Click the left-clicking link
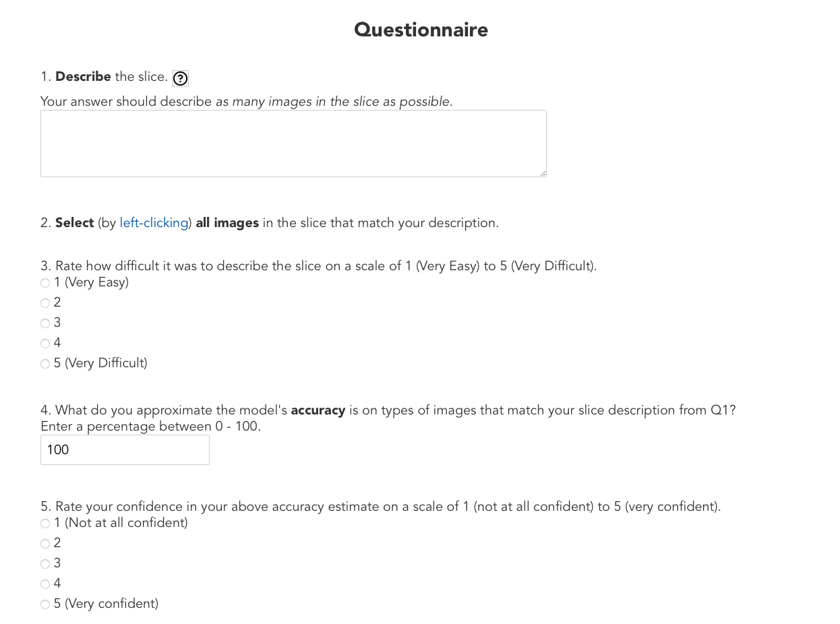Screen dimensions: 840x624 coord(154,223)
